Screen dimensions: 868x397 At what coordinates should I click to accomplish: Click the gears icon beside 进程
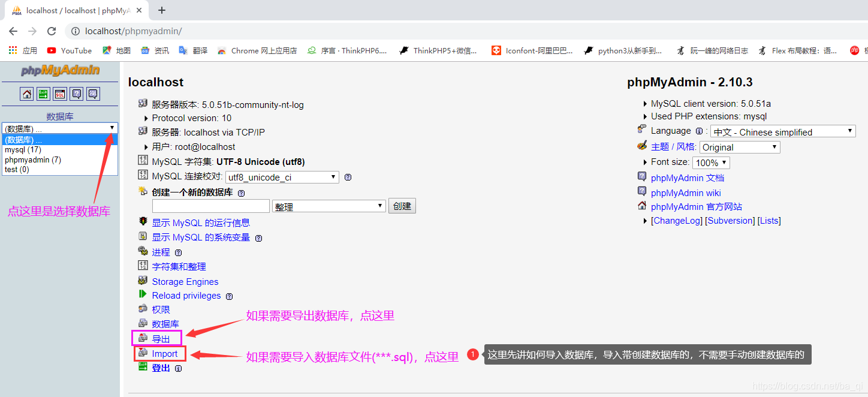pos(142,252)
